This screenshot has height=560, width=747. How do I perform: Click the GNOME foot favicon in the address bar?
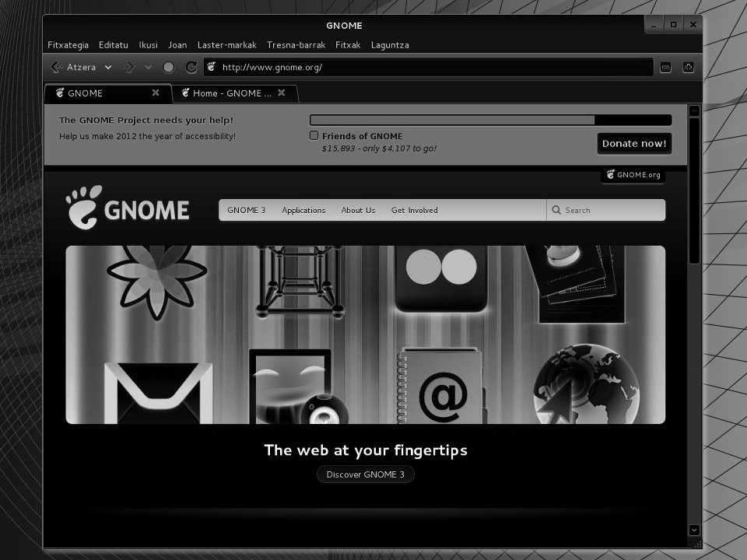pos(212,67)
